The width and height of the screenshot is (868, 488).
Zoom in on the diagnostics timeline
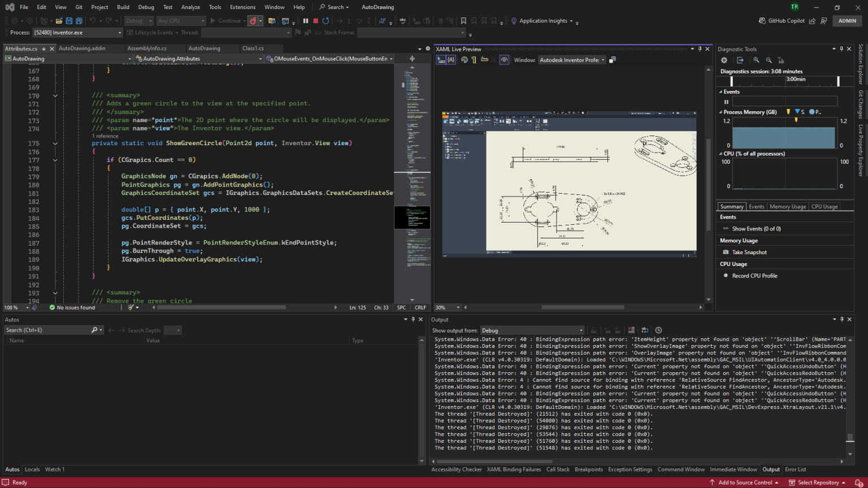(x=756, y=60)
